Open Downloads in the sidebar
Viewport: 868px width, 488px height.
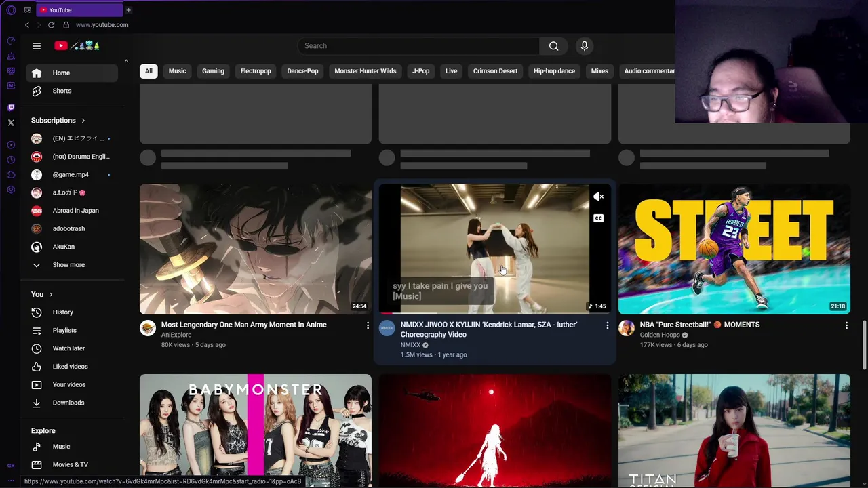72,403
